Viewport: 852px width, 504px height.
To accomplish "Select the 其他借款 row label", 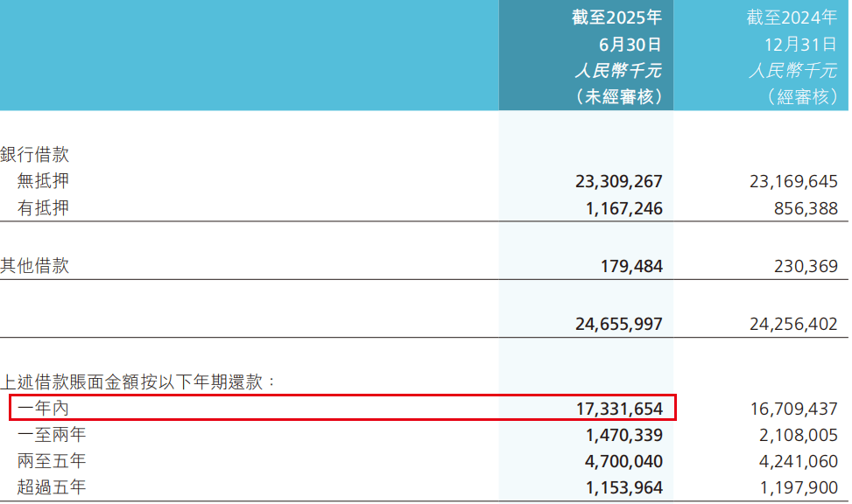I will click(35, 266).
